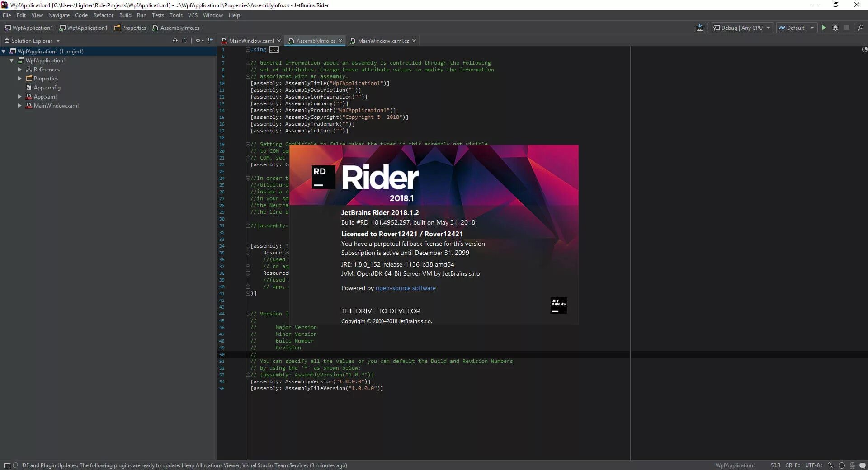
Task: Click line number 55 in the editor gutter
Action: pyautogui.click(x=222, y=388)
